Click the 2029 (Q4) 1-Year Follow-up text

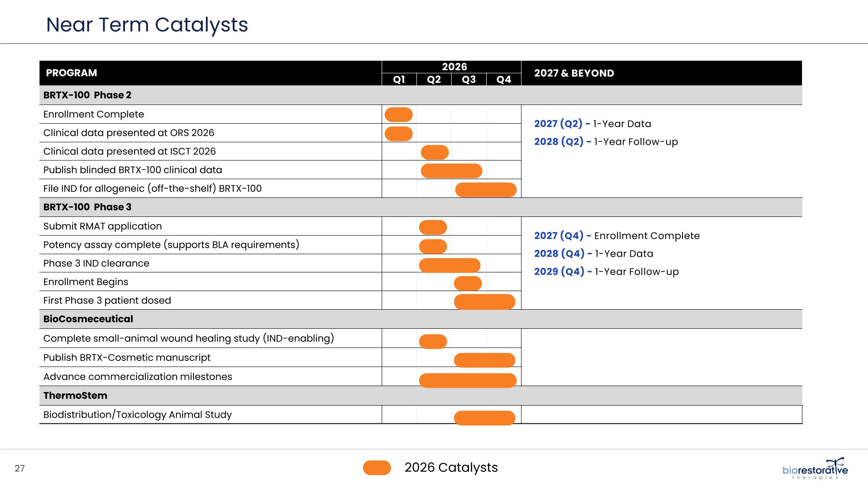tap(606, 272)
